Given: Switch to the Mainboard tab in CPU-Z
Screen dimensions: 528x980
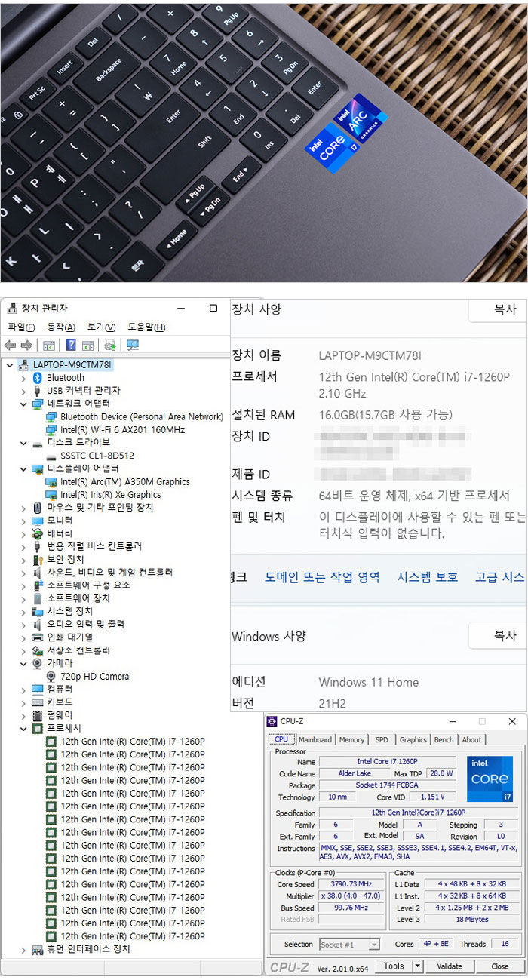Looking at the screenshot, I should [315, 740].
